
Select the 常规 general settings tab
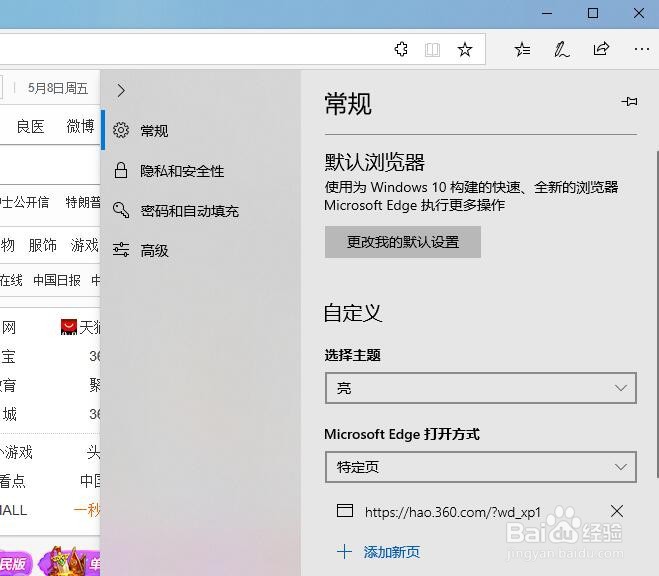[201, 131]
